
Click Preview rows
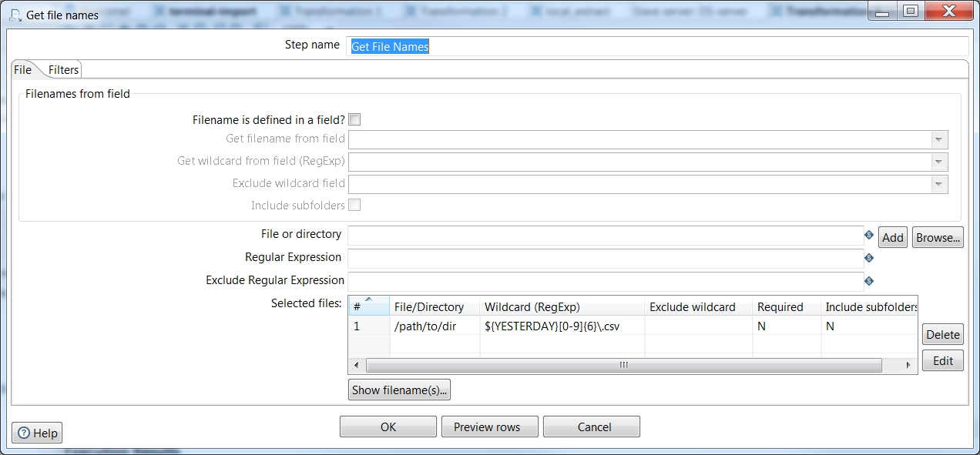[x=489, y=427]
